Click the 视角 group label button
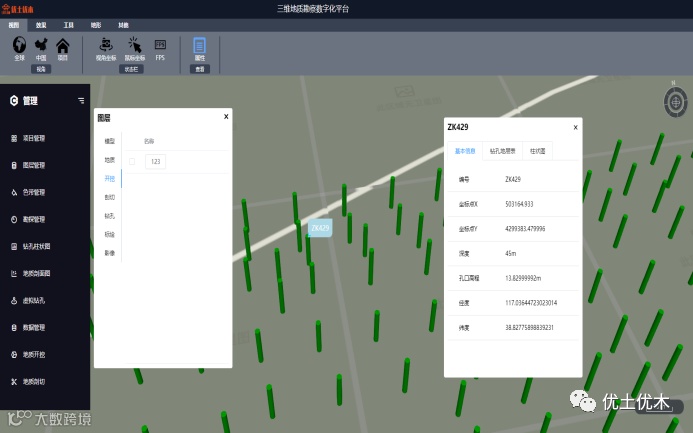 pos(41,69)
